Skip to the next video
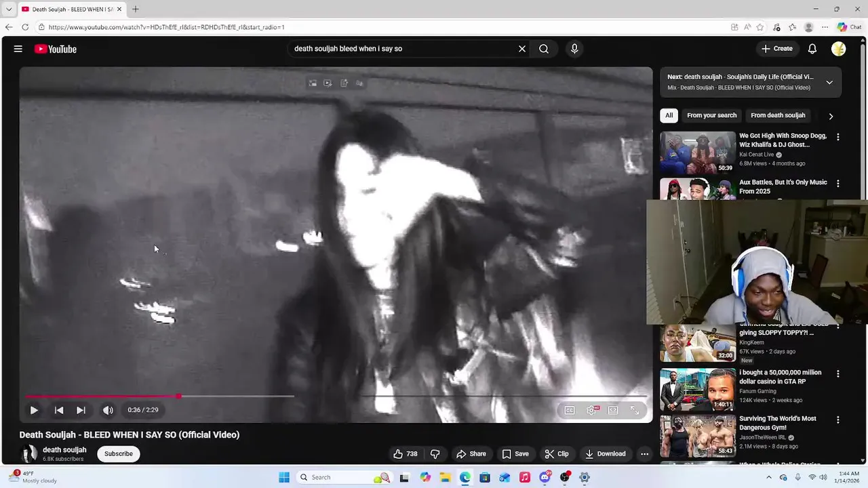Image resolution: width=868 pixels, height=488 pixels. coord(81,410)
